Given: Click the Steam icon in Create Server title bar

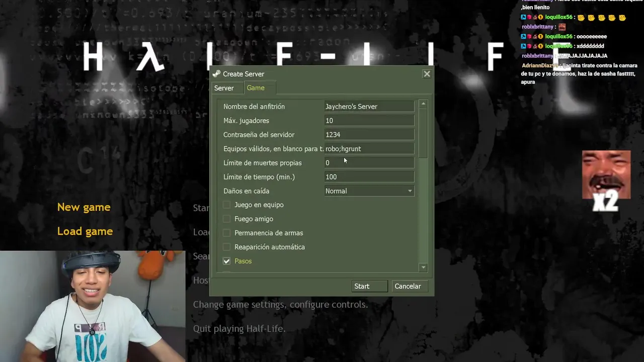Looking at the screenshot, I should click(x=216, y=74).
